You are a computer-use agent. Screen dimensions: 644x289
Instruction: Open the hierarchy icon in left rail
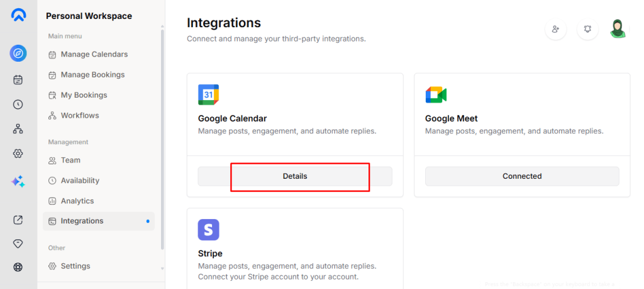pyautogui.click(x=18, y=129)
